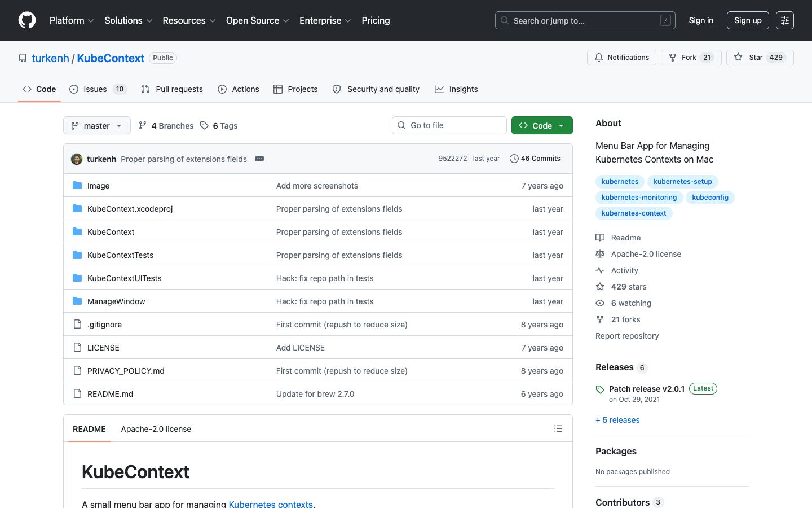Open the Insights tab
Viewport: 812px width, 508px height.
[x=456, y=89]
